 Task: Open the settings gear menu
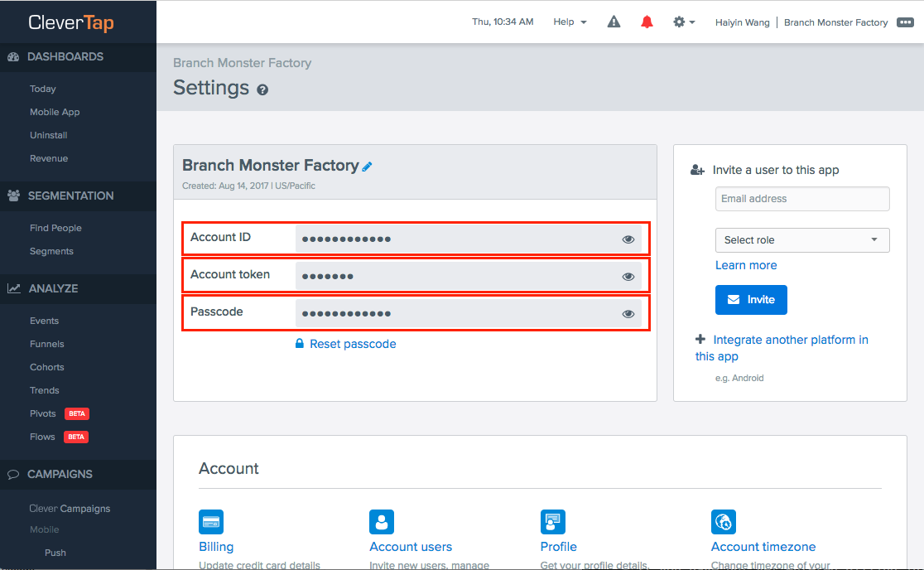coord(684,22)
